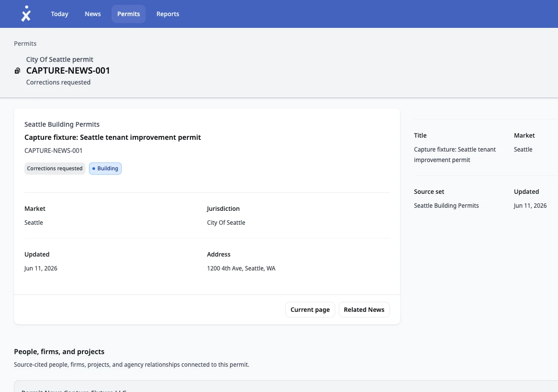Viewport: 558px width, 392px height.
Task: Click the 'Source set' label
Action: coord(429,192)
